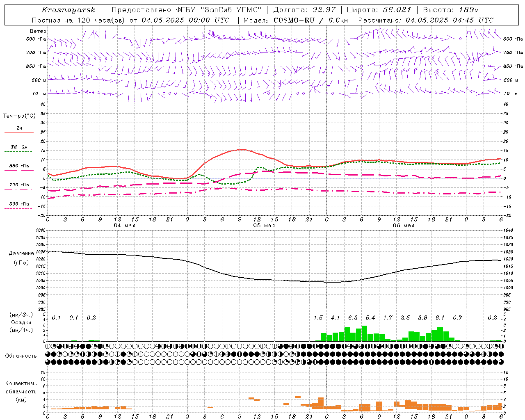Click the 'Облачность' cloudiness label
This screenshot has height=420, width=525.
(x=21, y=356)
